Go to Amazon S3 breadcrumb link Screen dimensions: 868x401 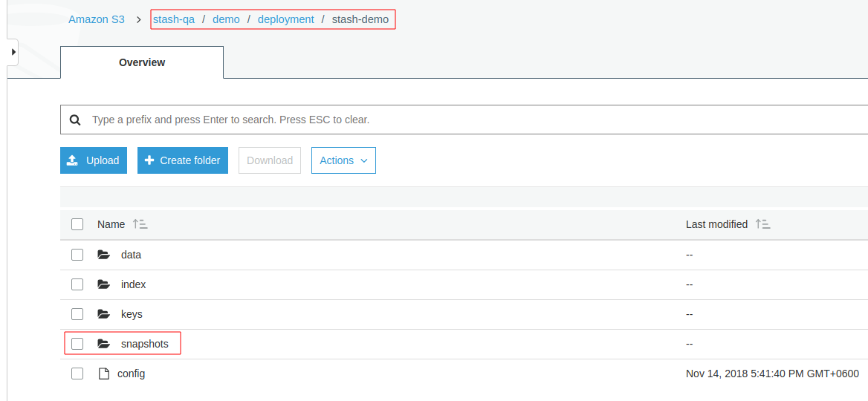[97, 19]
